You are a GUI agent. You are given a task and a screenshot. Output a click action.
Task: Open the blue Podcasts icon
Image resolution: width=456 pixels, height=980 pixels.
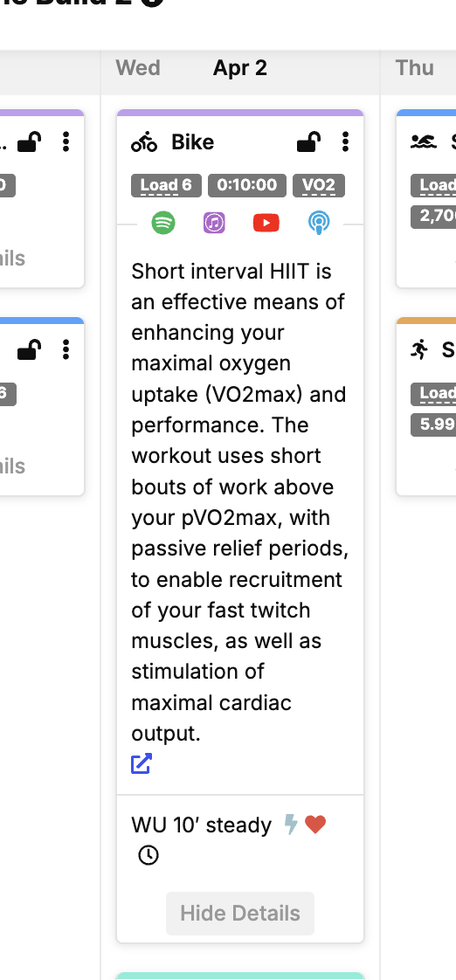click(318, 223)
